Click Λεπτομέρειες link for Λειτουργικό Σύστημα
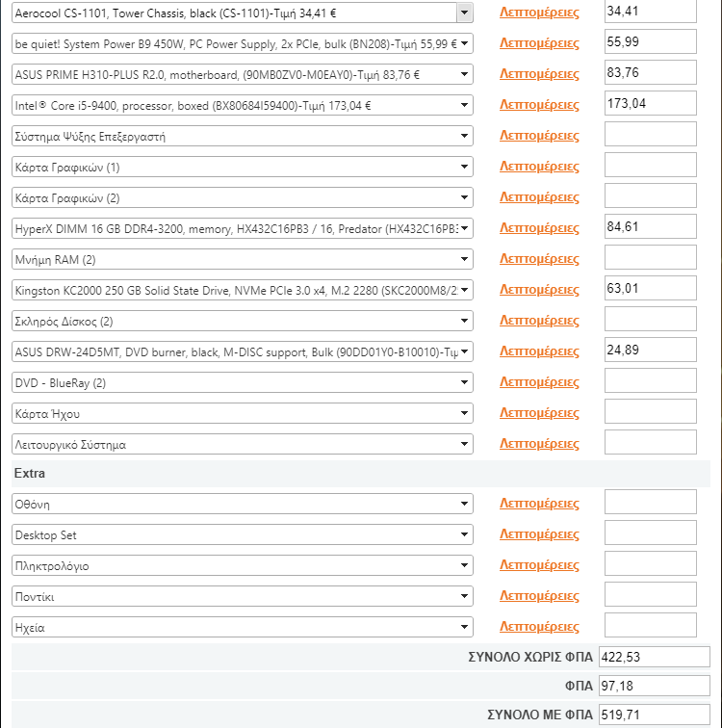722x728 pixels. [539, 444]
